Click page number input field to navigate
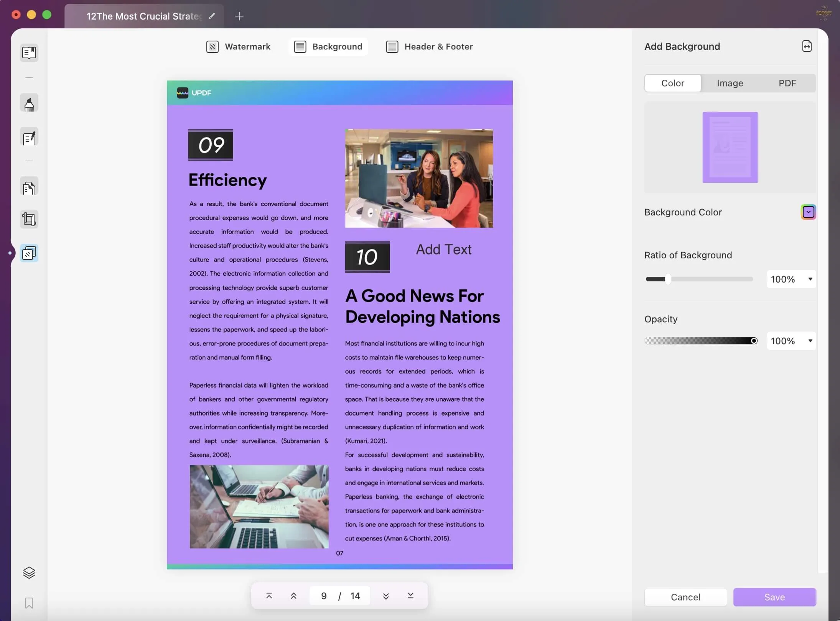Viewport: 840px width, 621px height. (x=324, y=595)
